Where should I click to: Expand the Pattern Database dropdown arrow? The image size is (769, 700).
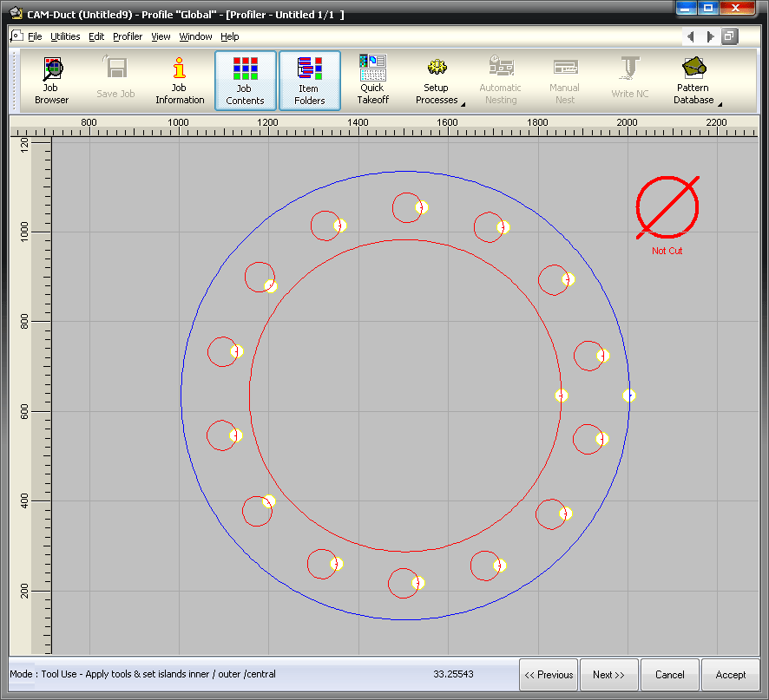720,104
